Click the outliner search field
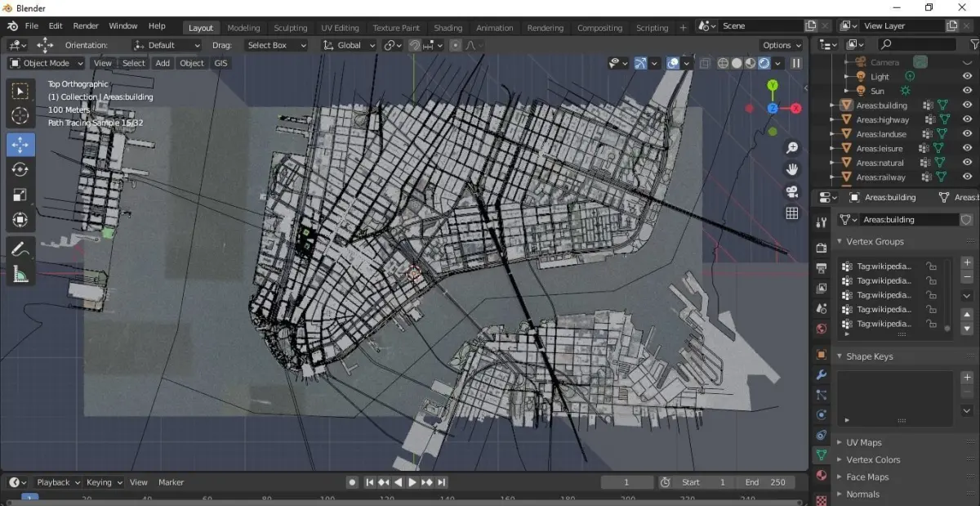Viewport: 980px width, 506px height. [x=917, y=44]
